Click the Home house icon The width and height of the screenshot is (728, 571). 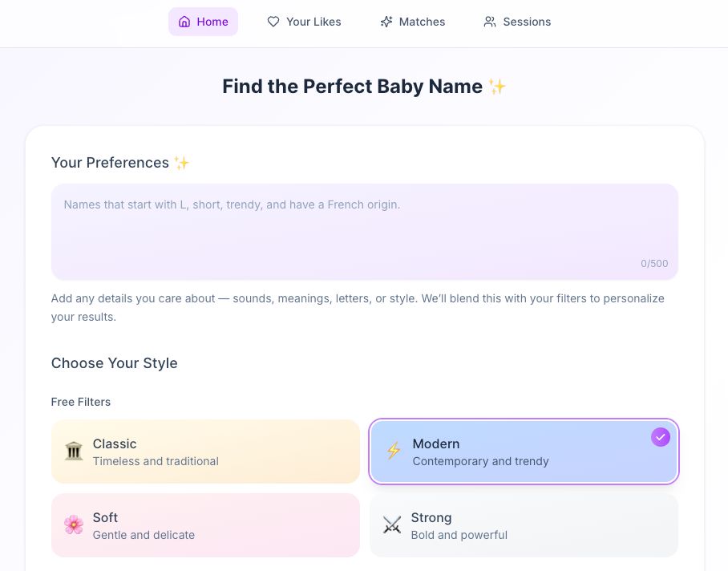click(184, 22)
